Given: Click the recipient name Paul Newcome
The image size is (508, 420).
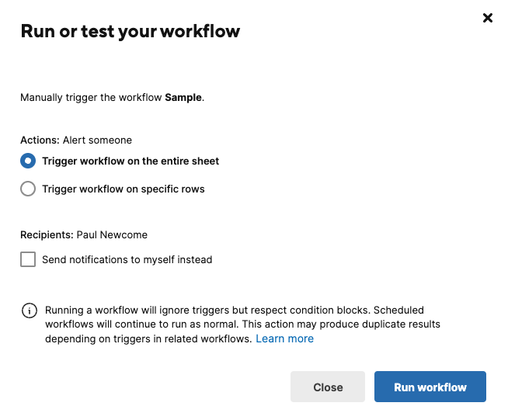Looking at the screenshot, I should [x=112, y=234].
